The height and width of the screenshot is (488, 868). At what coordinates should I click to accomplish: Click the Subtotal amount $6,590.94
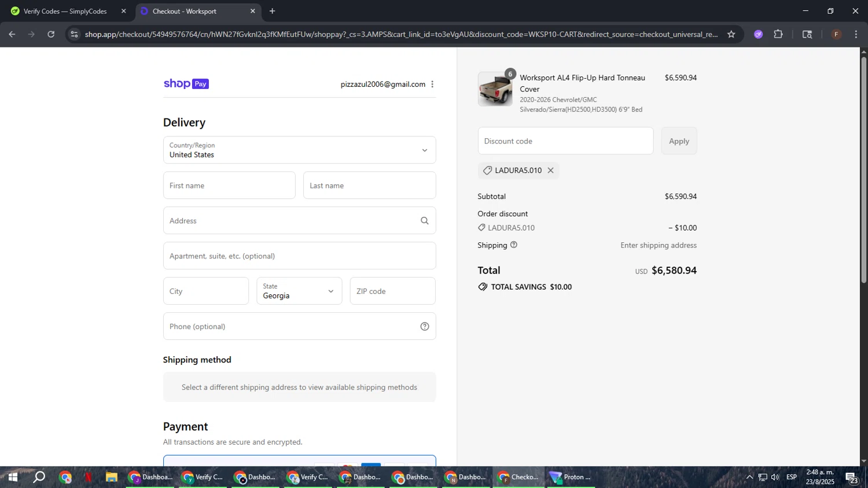681,197
